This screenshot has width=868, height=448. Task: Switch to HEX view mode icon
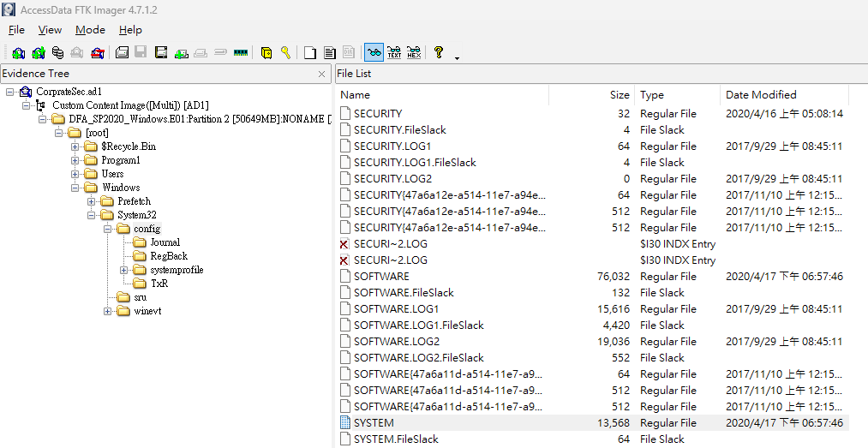tap(414, 52)
